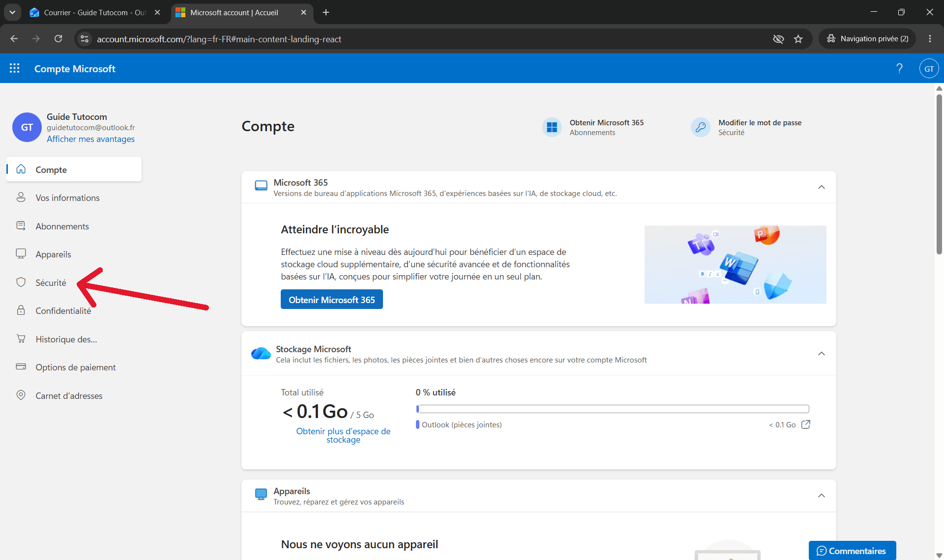Image resolution: width=944 pixels, height=560 pixels.
Task: Click Afficher mes avantages link
Action: 90,139
